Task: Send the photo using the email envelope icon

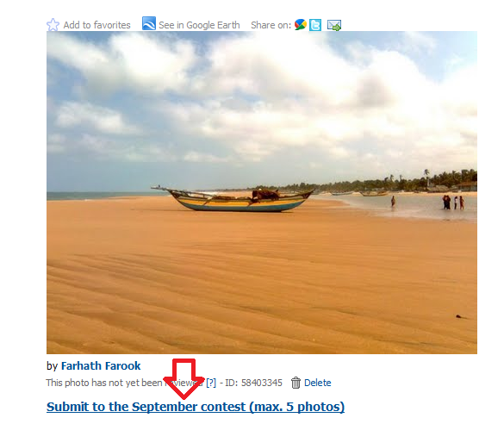Action: [x=334, y=25]
